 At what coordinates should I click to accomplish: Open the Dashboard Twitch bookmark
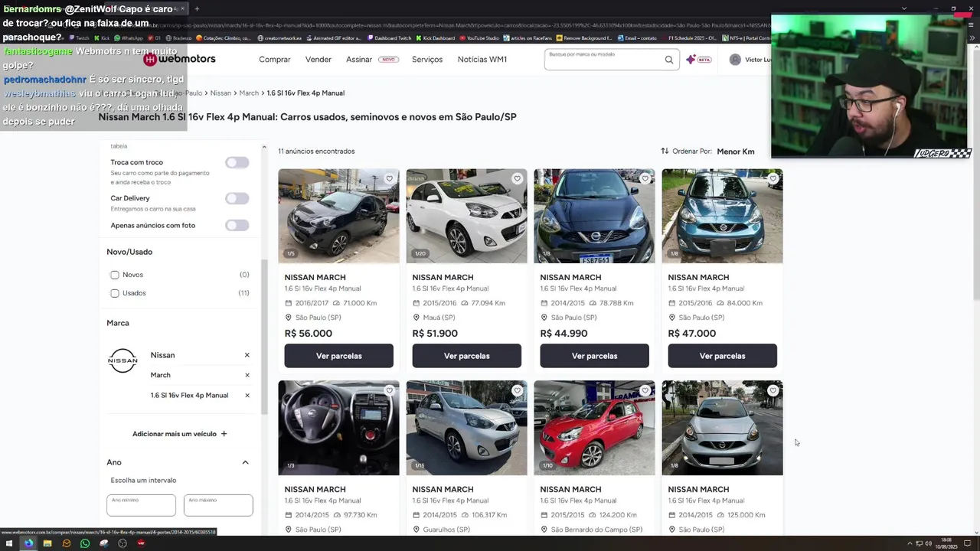[388, 37]
